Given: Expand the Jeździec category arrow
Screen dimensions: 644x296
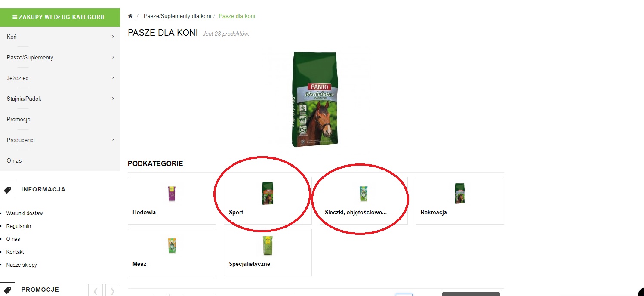Looking at the screenshot, I should pyautogui.click(x=113, y=78).
